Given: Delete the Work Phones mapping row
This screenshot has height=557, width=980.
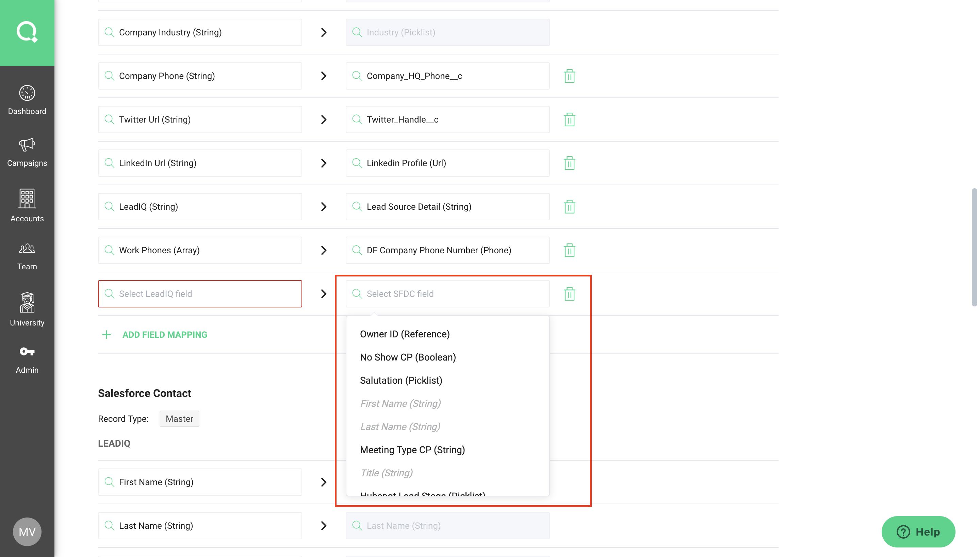Looking at the screenshot, I should click(569, 250).
